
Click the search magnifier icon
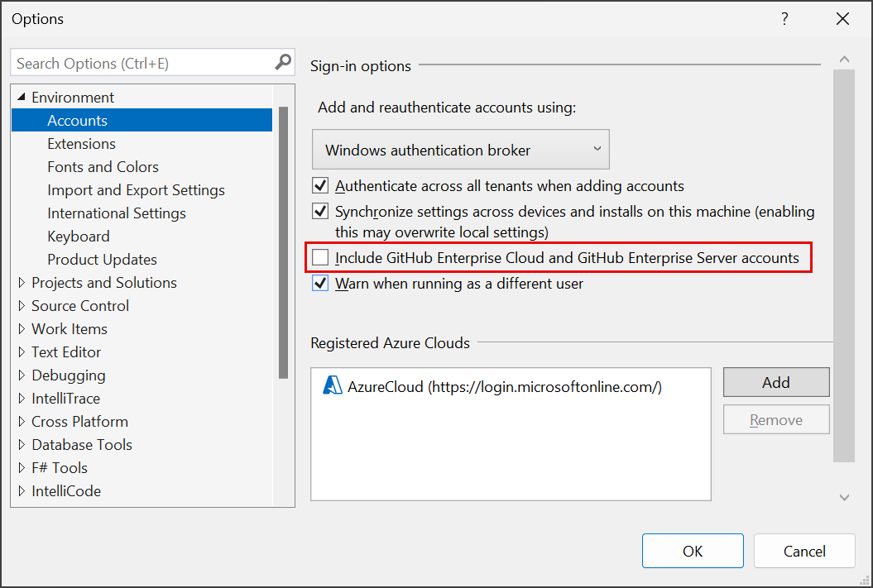point(284,62)
